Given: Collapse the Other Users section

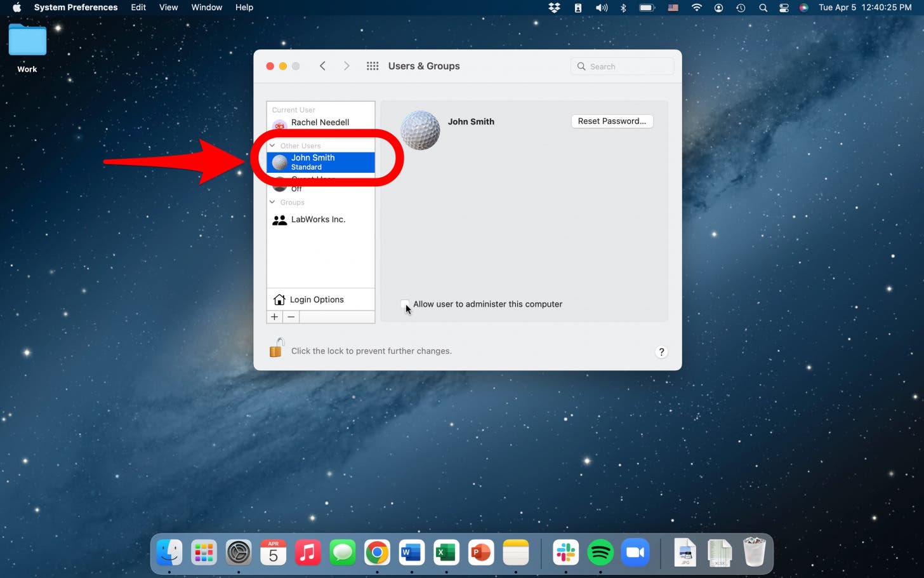Looking at the screenshot, I should [x=272, y=146].
